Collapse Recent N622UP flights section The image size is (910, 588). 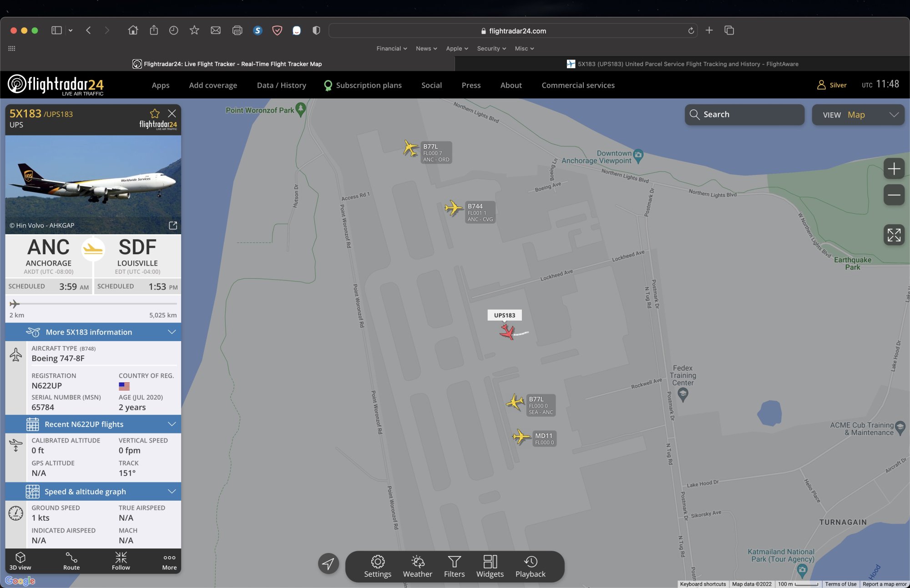[172, 424]
